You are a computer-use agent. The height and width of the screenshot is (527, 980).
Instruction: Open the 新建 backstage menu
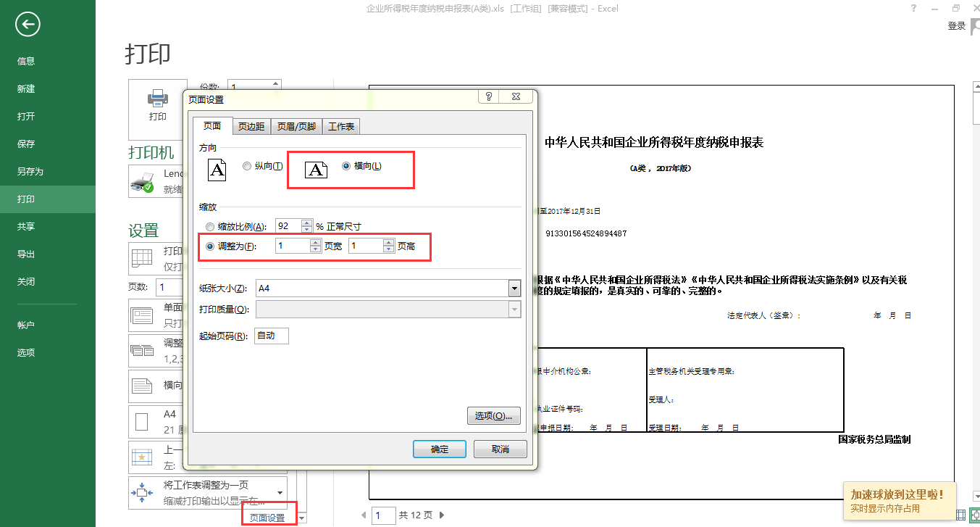coord(48,89)
